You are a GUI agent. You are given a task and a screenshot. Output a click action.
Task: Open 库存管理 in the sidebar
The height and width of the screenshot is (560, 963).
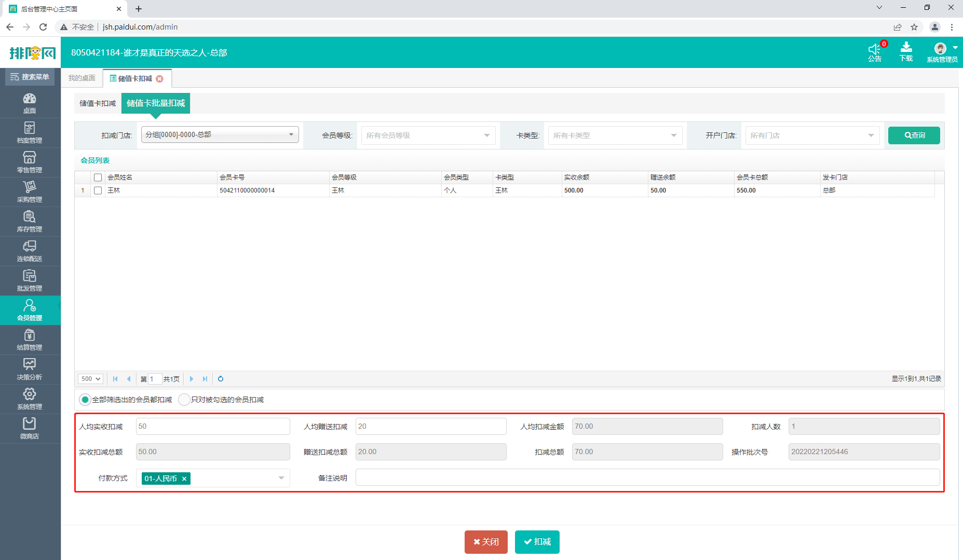30,222
